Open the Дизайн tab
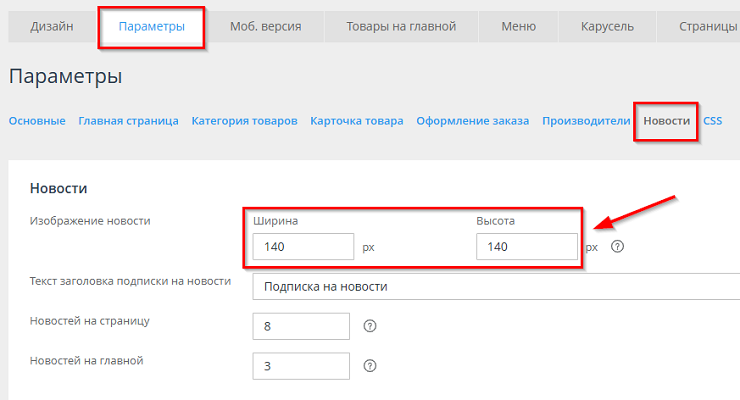This screenshot has height=400, width=740. click(51, 27)
